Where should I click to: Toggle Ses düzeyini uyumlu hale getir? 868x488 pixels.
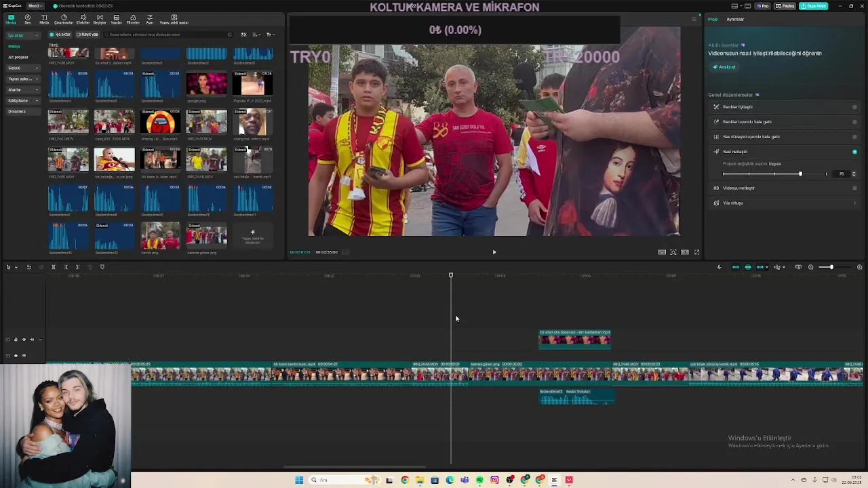tap(854, 137)
